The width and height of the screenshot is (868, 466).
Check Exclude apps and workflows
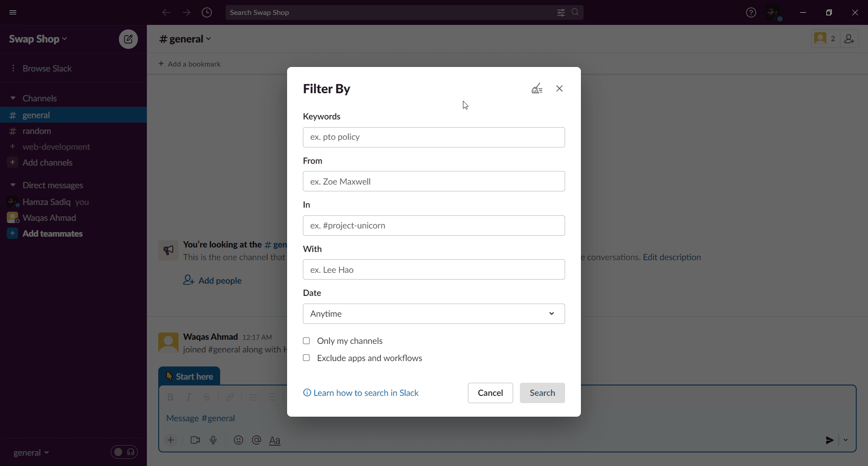point(307,358)
